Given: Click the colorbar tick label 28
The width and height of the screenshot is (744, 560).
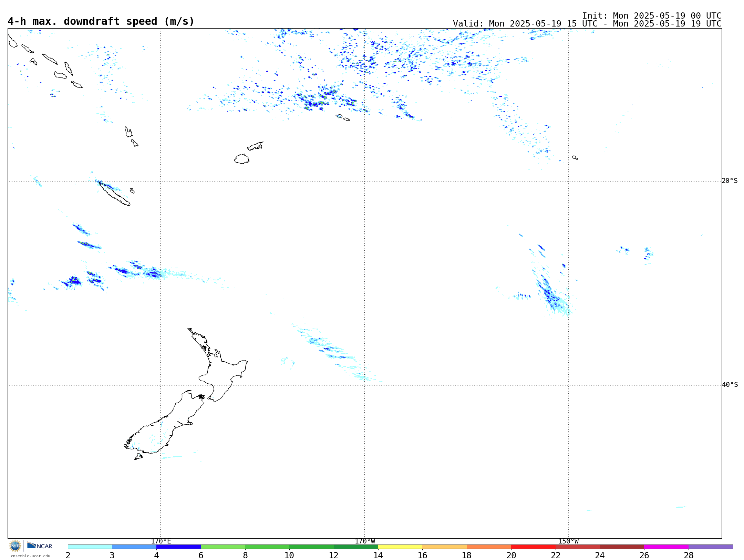Looking at the screenshot, I should (689, 555).
